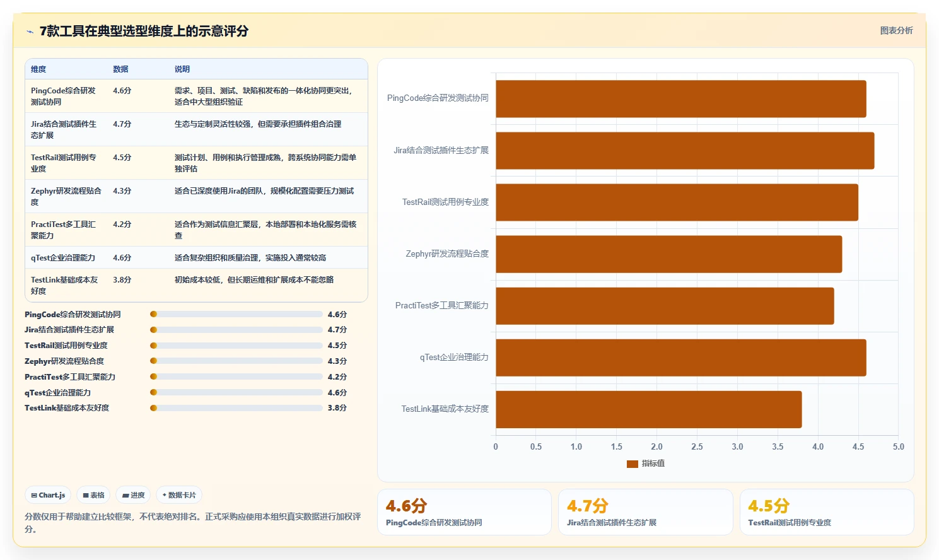
Task: Click the TestLink基础成本友好度 chart bar
Action: 649,409
